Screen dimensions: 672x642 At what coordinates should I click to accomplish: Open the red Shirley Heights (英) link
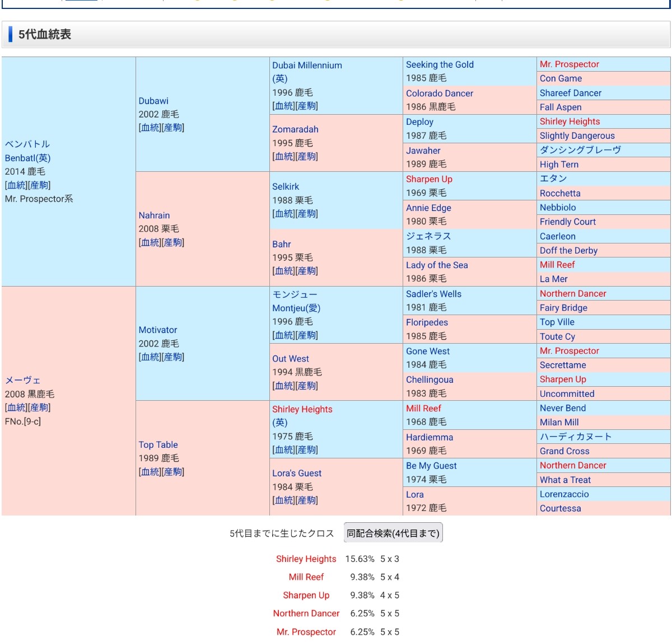[x=302, y=409]
